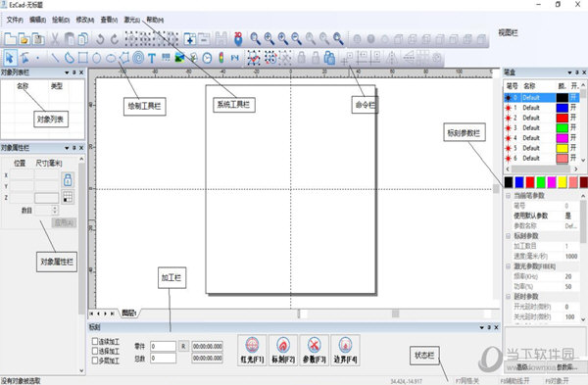Collapse the 延时参数 section
588x385 pixels.
click(508, 297)
